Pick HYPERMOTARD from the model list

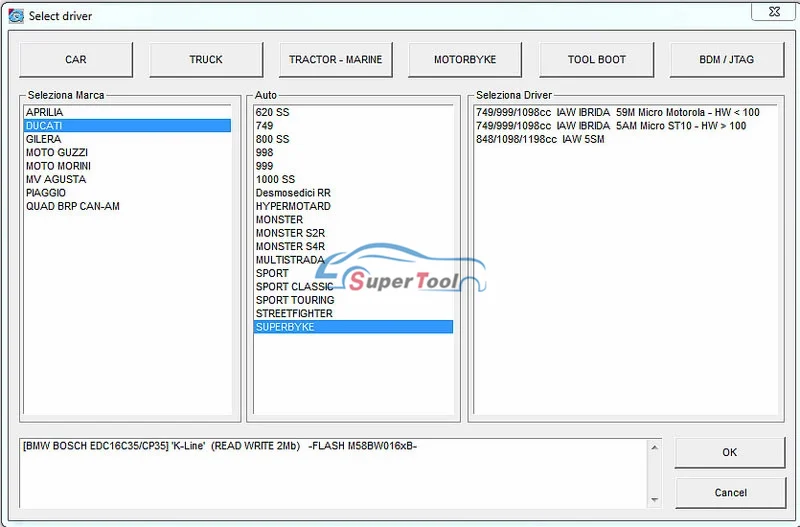pyautogui.click(x=353, y=206)
